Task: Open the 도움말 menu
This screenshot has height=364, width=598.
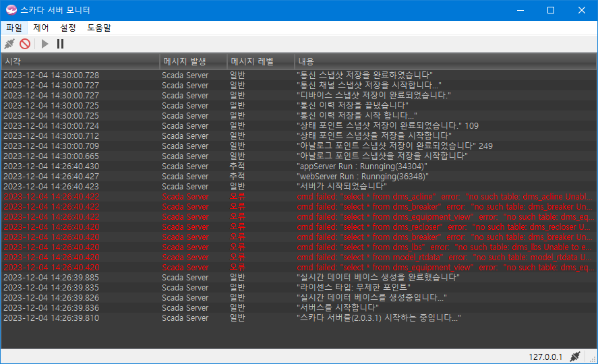Action: (x=99, y=28)
